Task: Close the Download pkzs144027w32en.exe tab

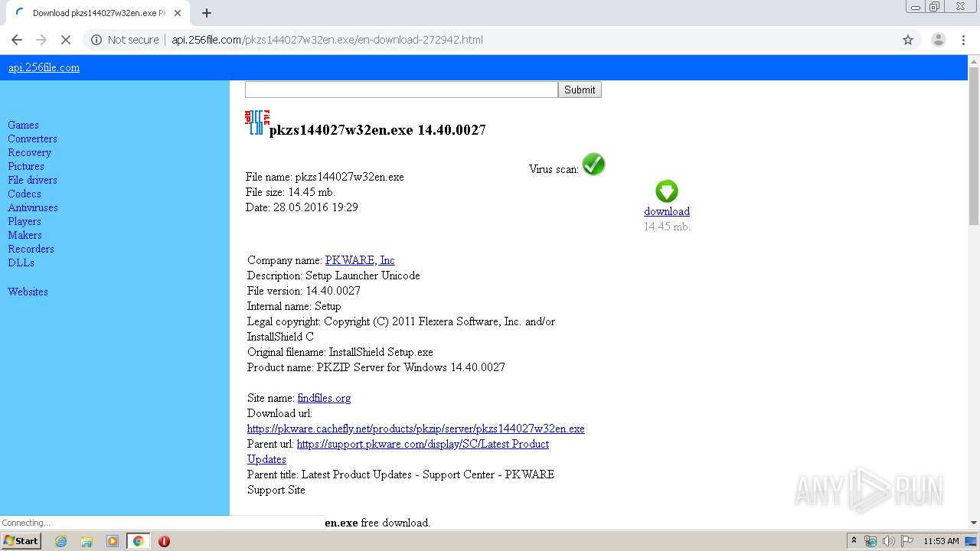Action: [x=178, y=13]
